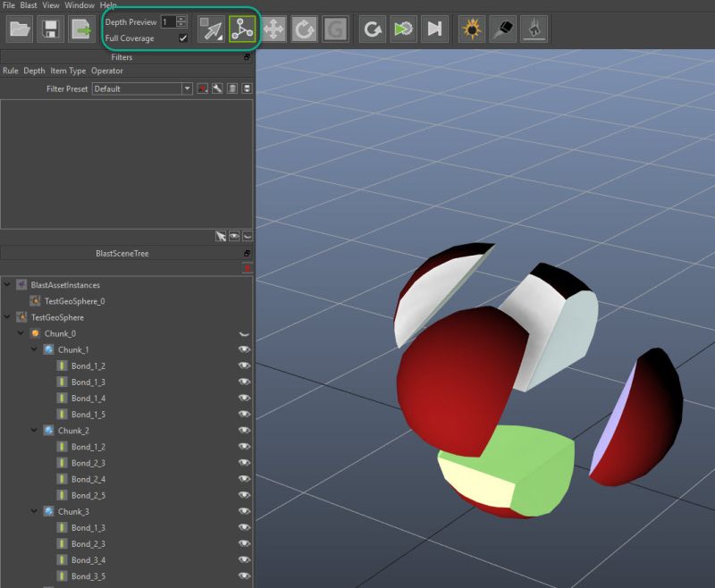Click the select-filtered cursor icon under Filters
The height and width of the screenshot is (588, 715).
pyautogui.click(x=221, y=236)
